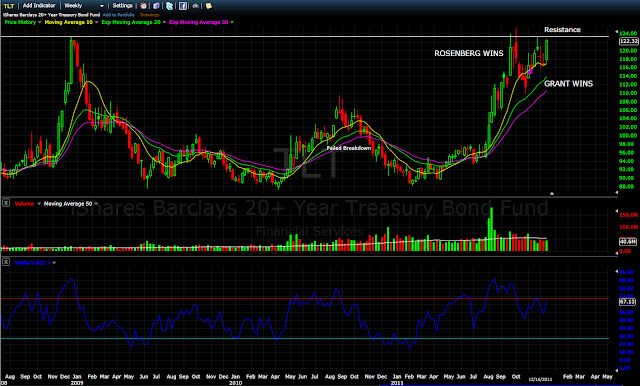Screen dimensions: 640x386
Task: Expand the Price History dropdown arrow
Action: [x=40, y=22]
